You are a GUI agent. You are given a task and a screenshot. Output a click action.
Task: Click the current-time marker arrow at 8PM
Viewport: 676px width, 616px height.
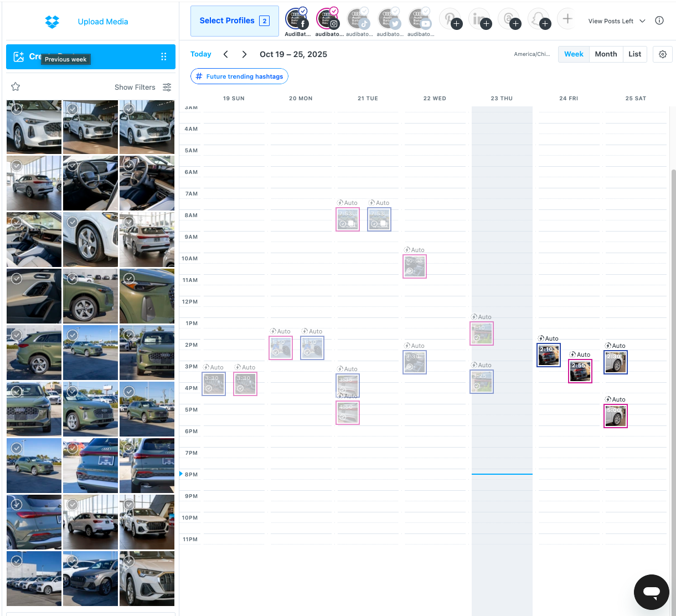(x=181, y=474)
